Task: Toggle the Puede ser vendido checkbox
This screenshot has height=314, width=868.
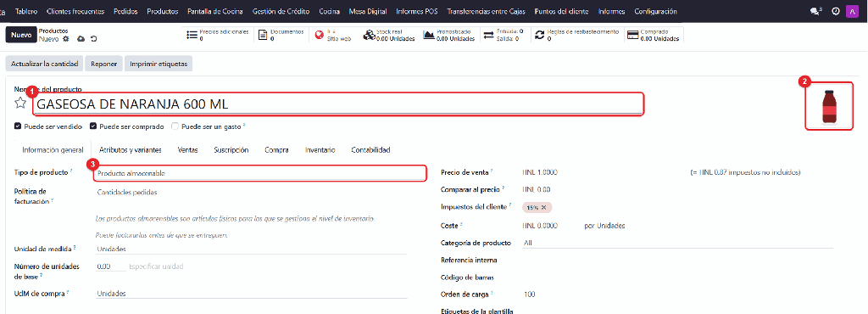Action: (x=18, y=126)
